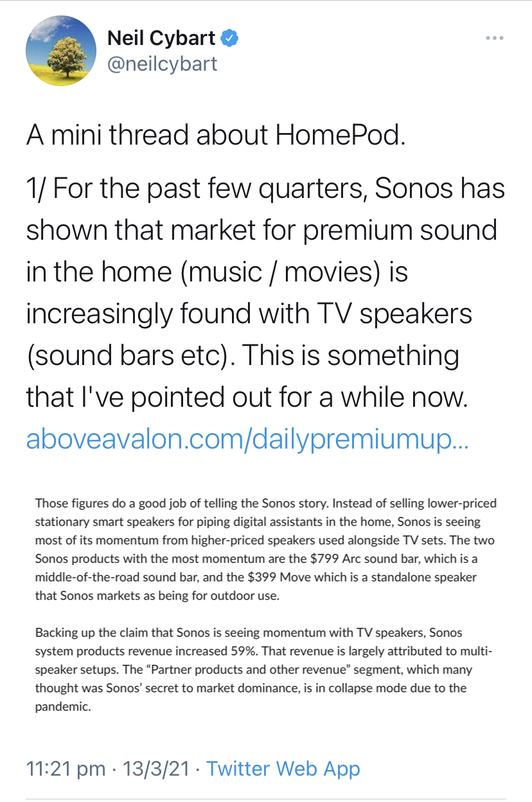This screenshot has height=802, width=532.
Task: Click the Neil Cybart display name
Action: 161,39
